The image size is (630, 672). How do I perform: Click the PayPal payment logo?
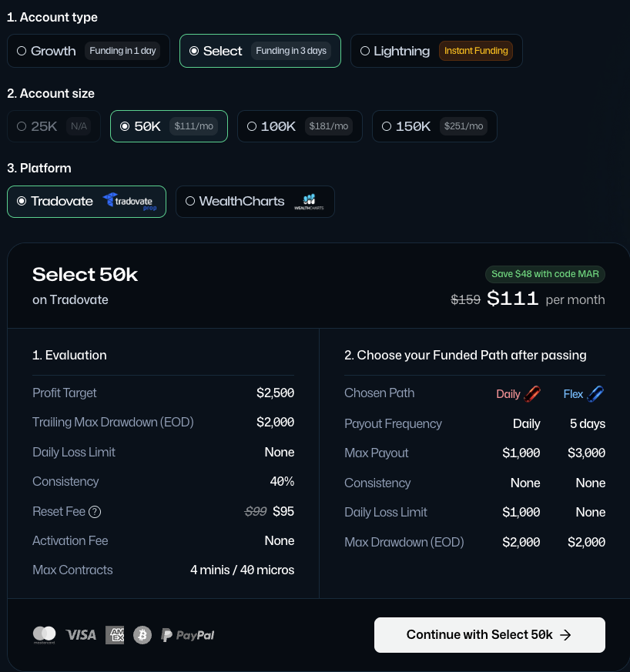pyautogui.click(x=187, y=635)
